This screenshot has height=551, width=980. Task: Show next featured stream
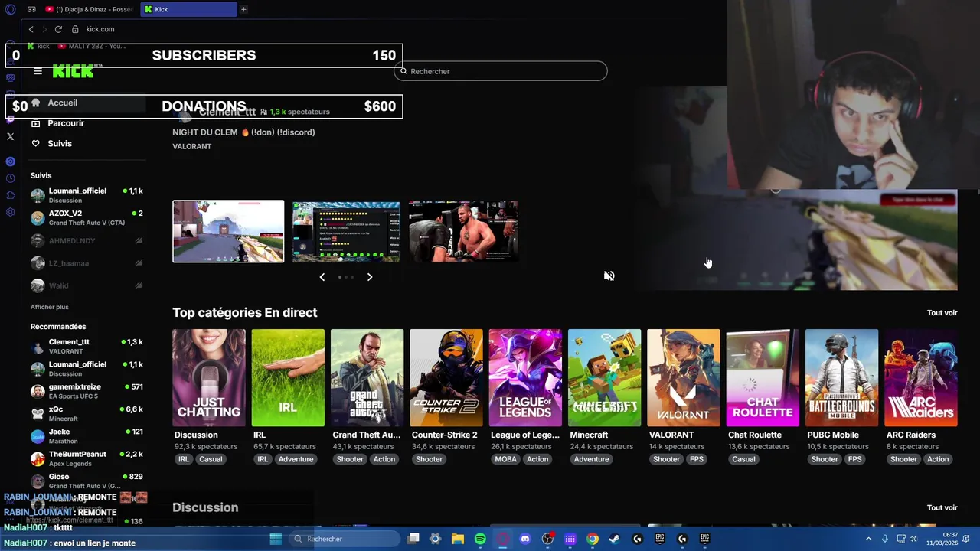click(x=369, y=277)
